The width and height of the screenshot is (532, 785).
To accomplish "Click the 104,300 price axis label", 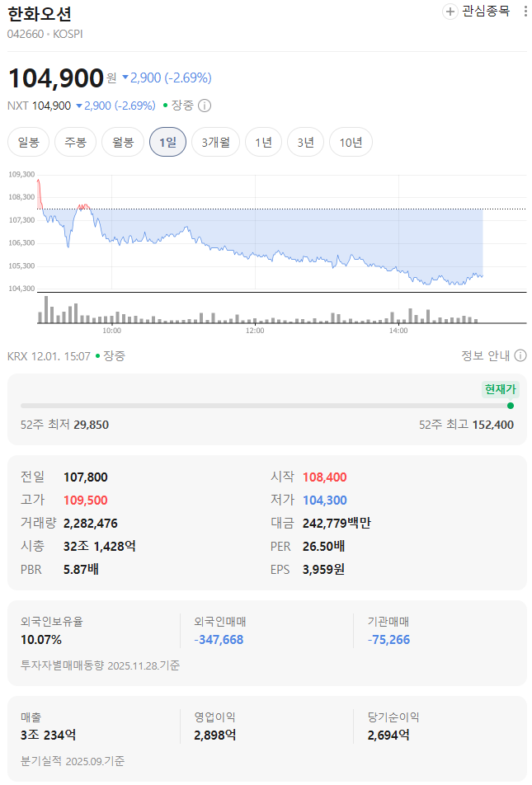I will pyautogui.click(x=21, y=289).
